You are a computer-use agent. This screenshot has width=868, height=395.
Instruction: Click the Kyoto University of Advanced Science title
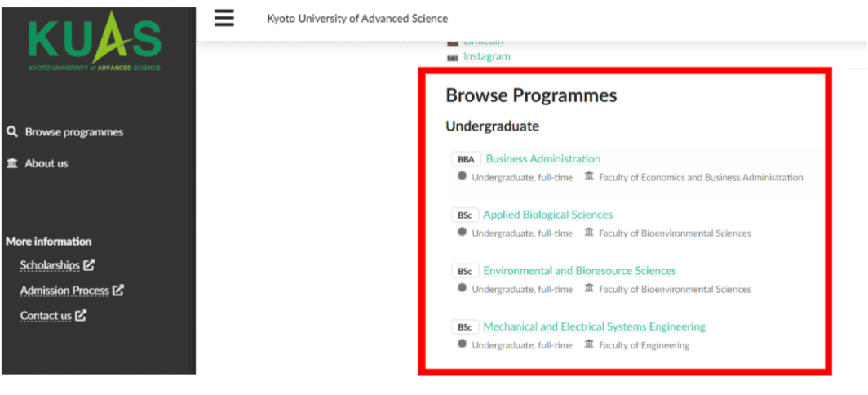357,19
